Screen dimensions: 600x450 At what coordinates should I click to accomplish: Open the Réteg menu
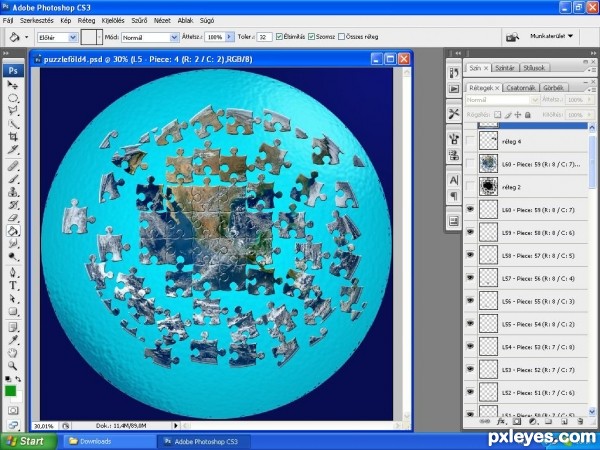point(86,21)
